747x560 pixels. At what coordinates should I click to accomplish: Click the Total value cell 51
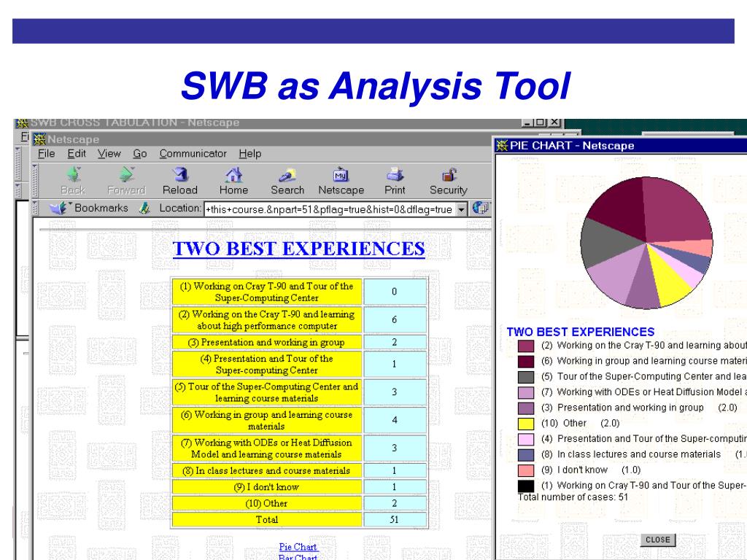pos(395,519)
